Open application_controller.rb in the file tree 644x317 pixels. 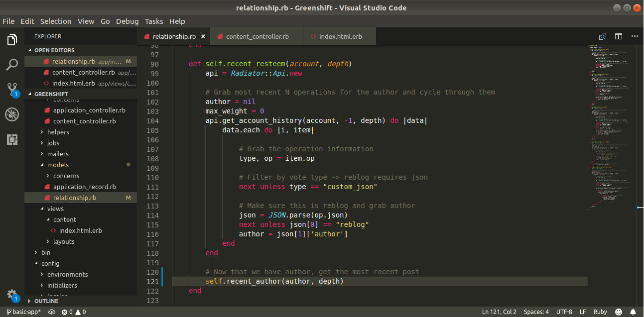pos(81,110)
